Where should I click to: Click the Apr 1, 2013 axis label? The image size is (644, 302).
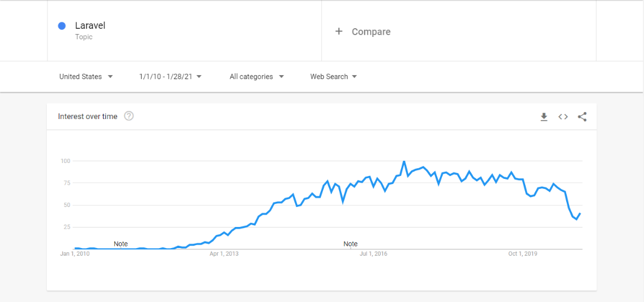pos(224,254)
